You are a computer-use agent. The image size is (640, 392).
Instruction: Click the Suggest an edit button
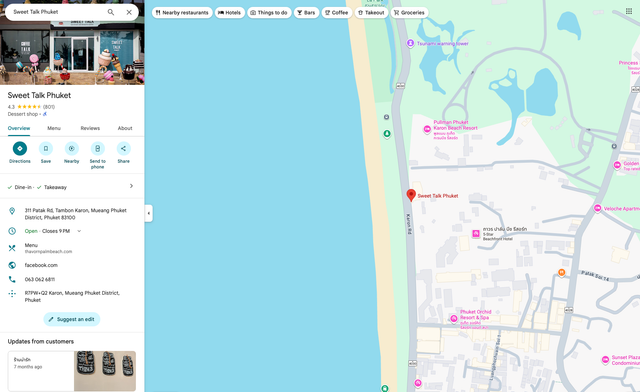click(x=72, y=319)
